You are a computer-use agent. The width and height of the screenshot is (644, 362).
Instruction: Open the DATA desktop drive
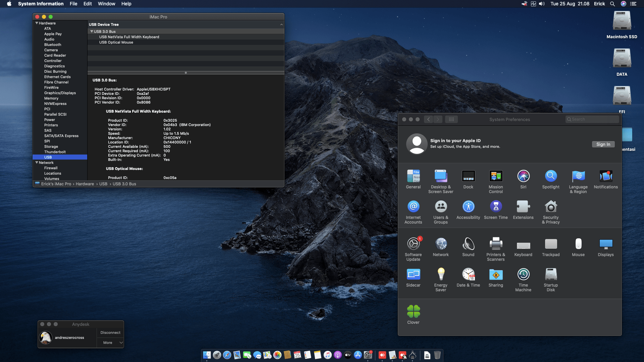pos(622,62)
